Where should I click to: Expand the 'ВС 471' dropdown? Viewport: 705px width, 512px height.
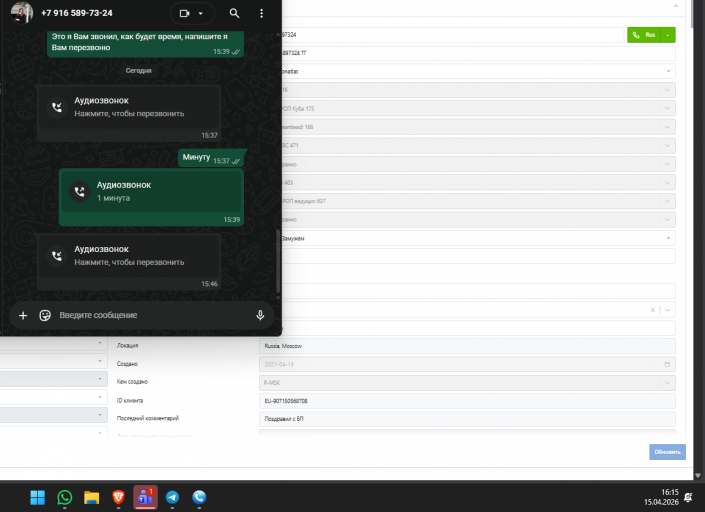(667, 146)
